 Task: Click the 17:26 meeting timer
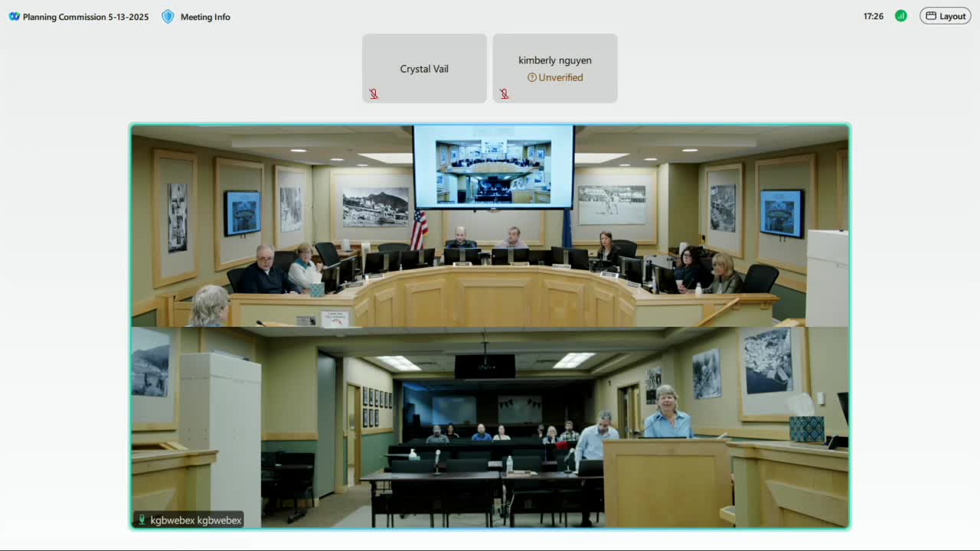(874, 16)
